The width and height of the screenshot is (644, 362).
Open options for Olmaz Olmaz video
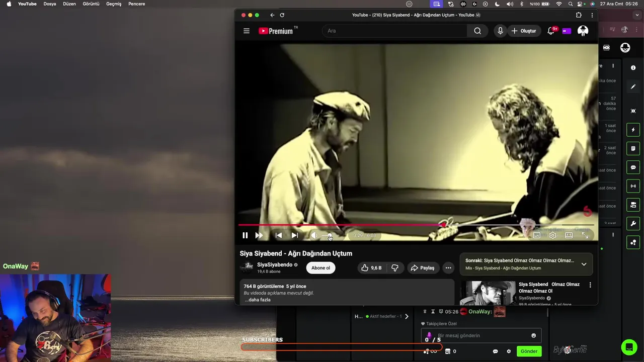click(x=590, y=285)
